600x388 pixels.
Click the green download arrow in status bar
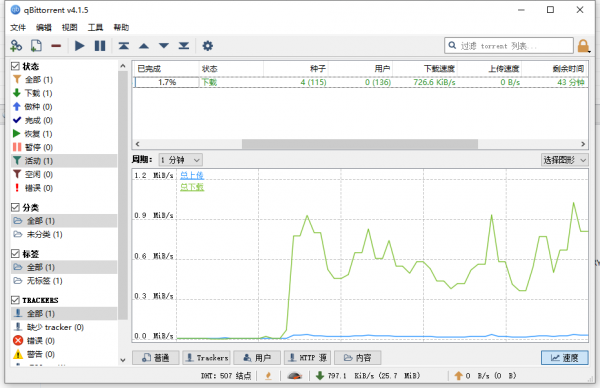point(320,376)
